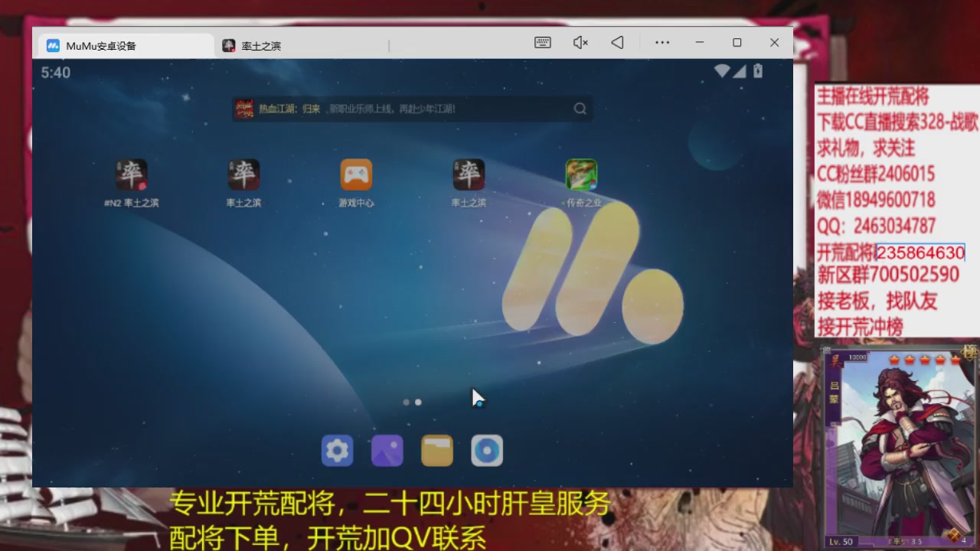Switch to the second home screen page dot
980x551 pixels.
(x=418, y=402)
